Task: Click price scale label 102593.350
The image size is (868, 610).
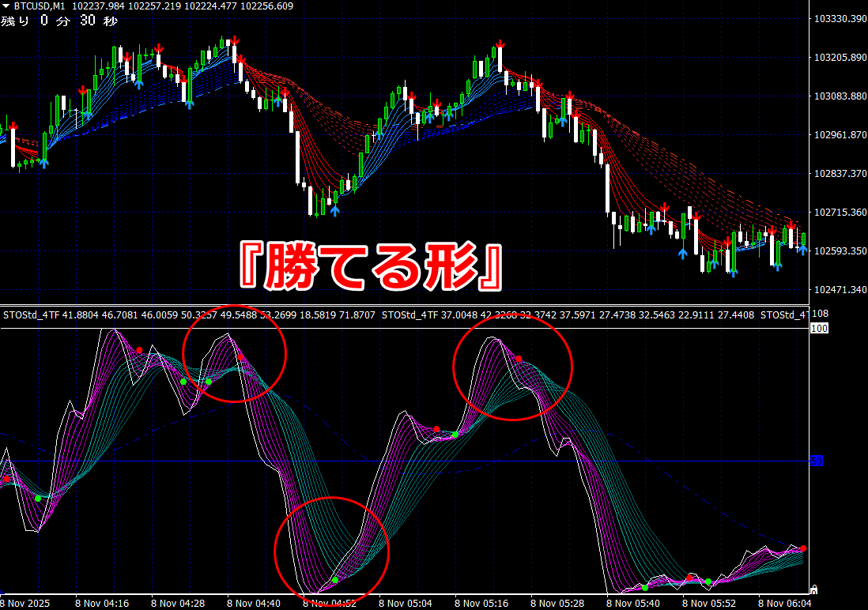Action: pos(840,251)
